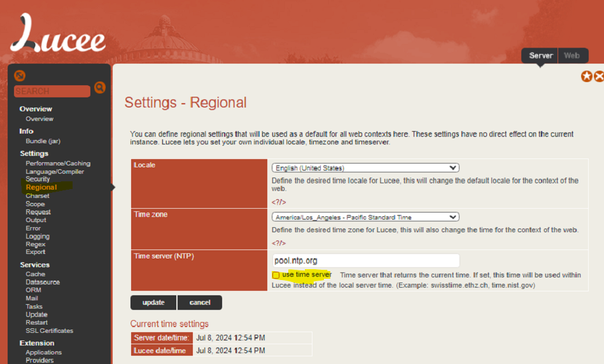Enable the use time server checkbox
604x364 pixels.
pyautogui.click(x=276, y=275)
